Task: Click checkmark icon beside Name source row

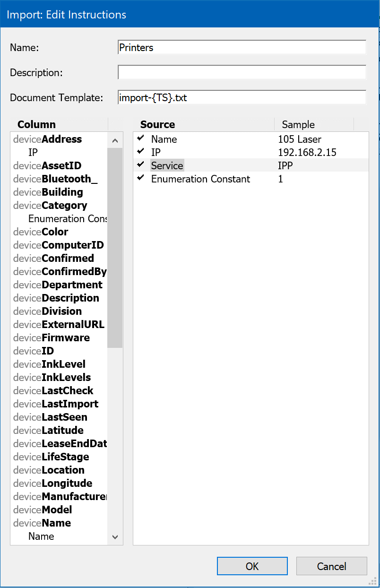Action: point(140,138)
